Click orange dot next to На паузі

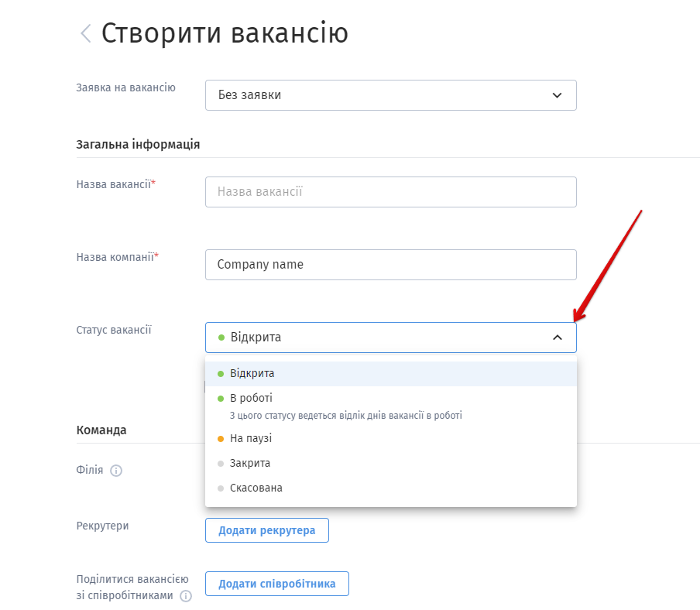point(221,439)
